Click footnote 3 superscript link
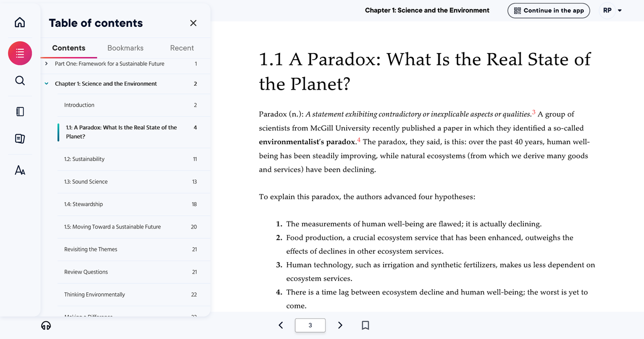644x339 pixels. click(533, 112)
